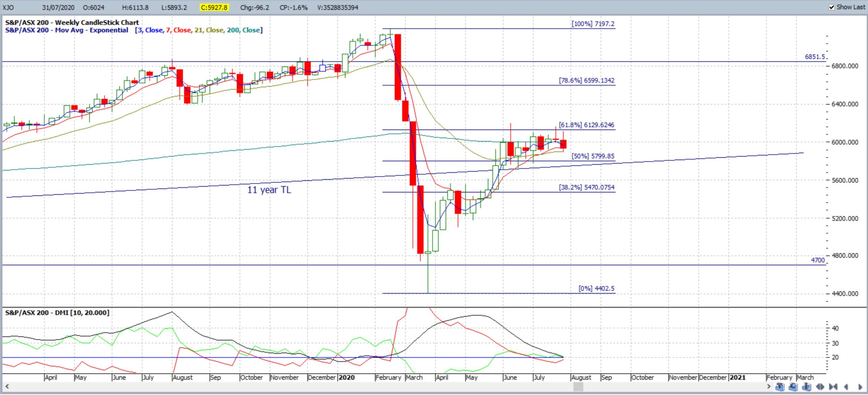
Task: Click the 6851.5 horizontal line label
Action: point(815,57)
